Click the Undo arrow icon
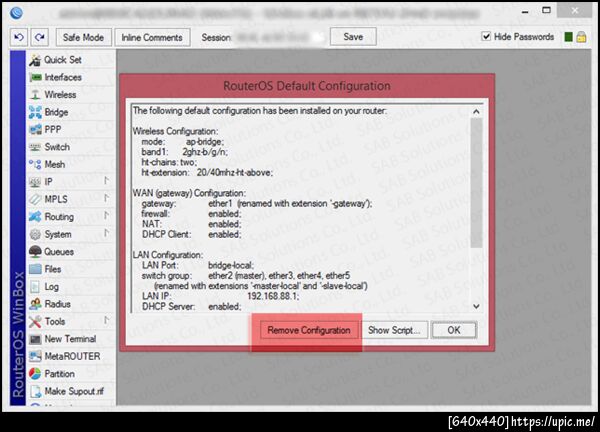This screenshot has width=600, height=432. click(19, 37)
